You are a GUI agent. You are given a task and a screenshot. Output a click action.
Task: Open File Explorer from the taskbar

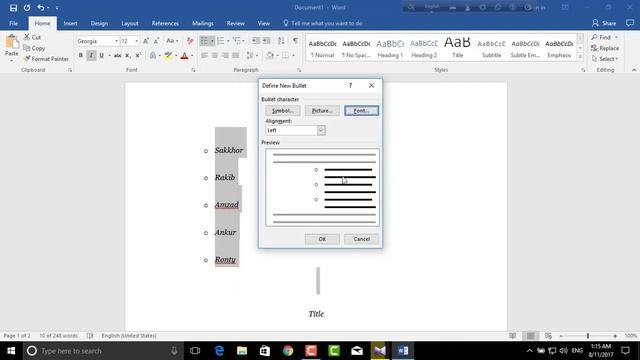coord(242,351)
